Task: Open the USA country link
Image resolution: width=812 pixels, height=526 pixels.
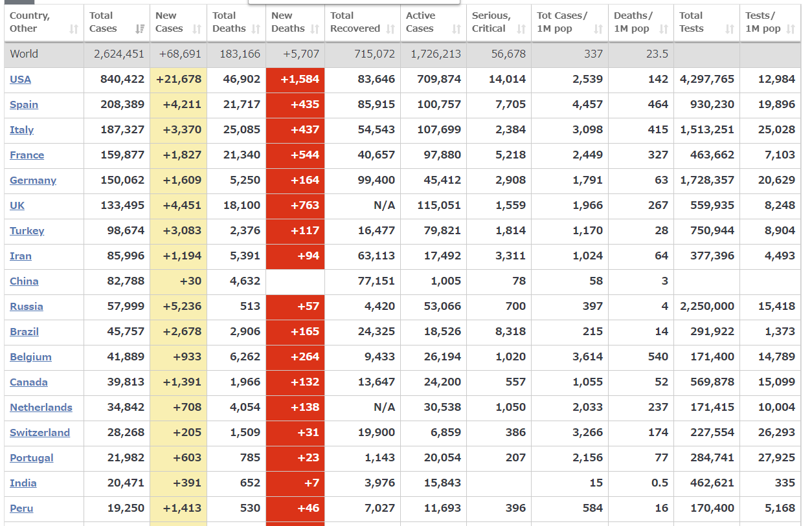Action: (20, 79)
